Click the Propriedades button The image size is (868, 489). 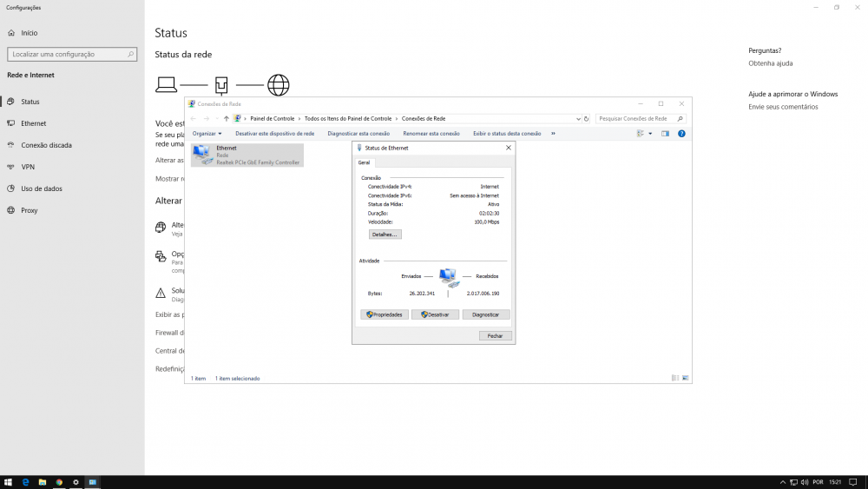pos(385,314)
